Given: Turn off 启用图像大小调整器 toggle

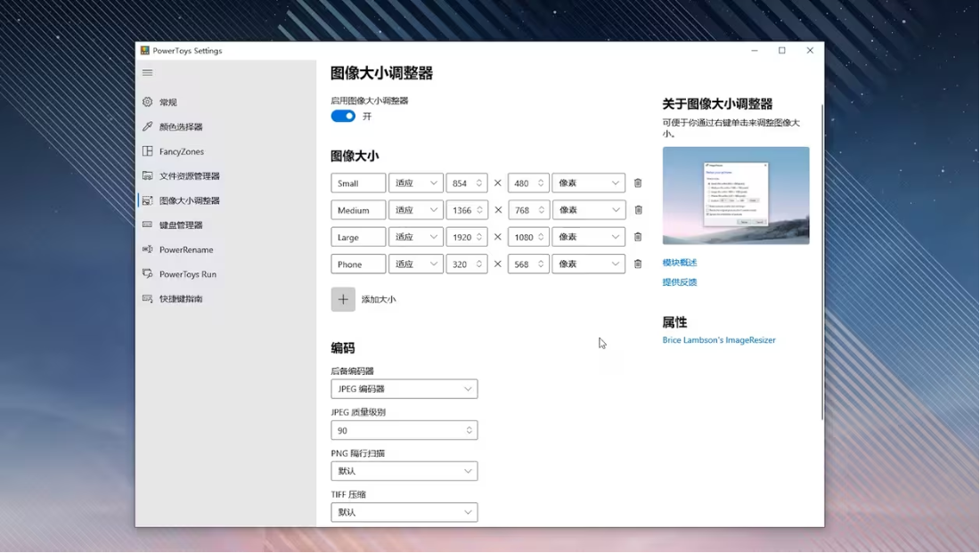Looking at the screenshot, I should click(x=343, y=117).
